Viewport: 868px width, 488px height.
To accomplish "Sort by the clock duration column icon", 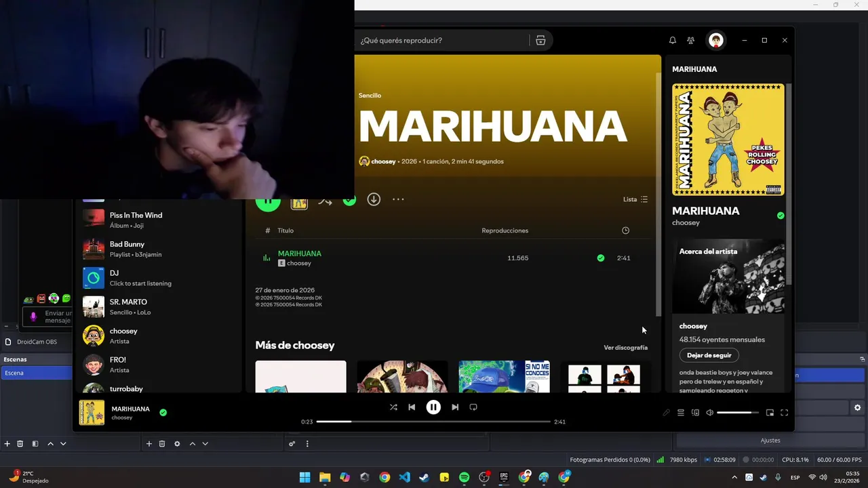I will pyautogui.click(x=625, y=230).
